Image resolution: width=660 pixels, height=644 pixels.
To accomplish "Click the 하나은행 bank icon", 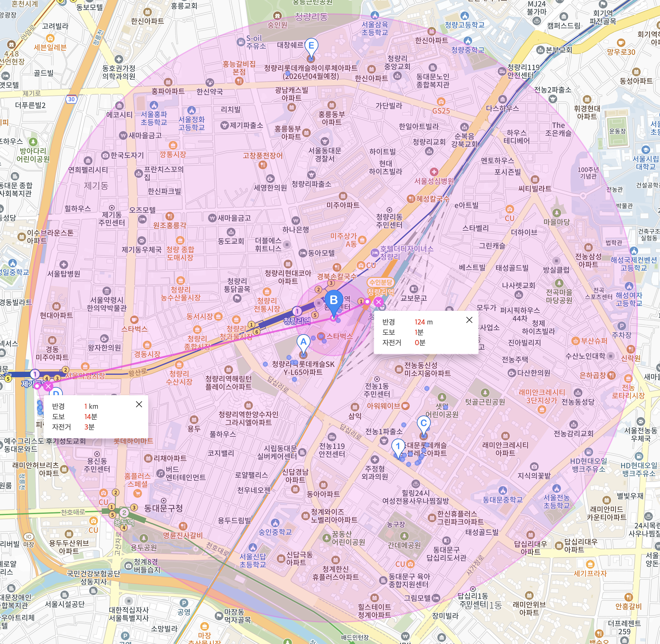I will (x=296, y=221).
